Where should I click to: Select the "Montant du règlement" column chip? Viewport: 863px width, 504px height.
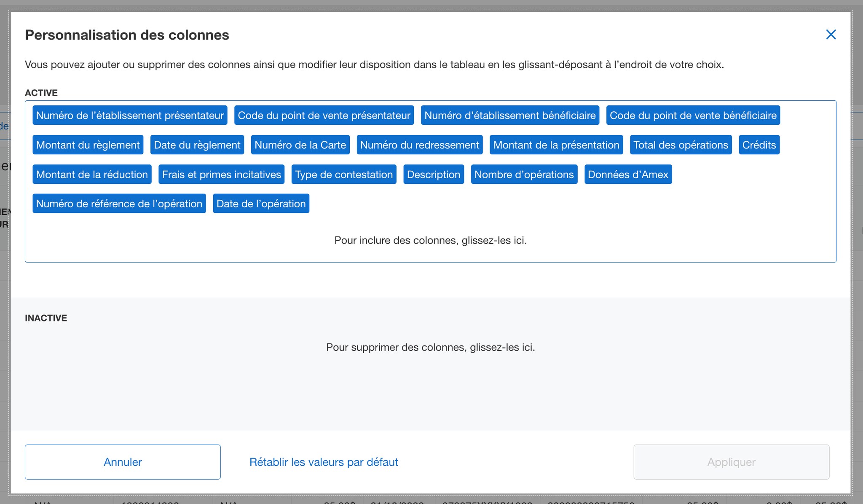(88, 145)
